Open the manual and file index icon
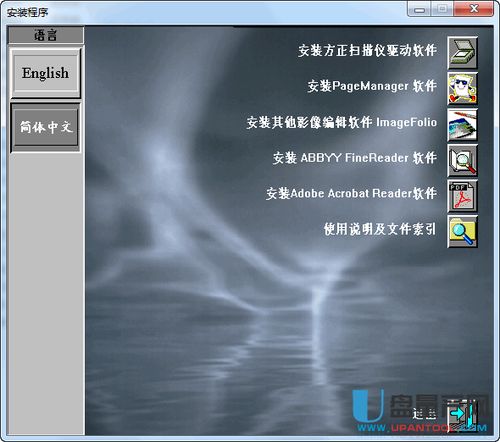This screenshot has width=500, height=442. [462, 232]
